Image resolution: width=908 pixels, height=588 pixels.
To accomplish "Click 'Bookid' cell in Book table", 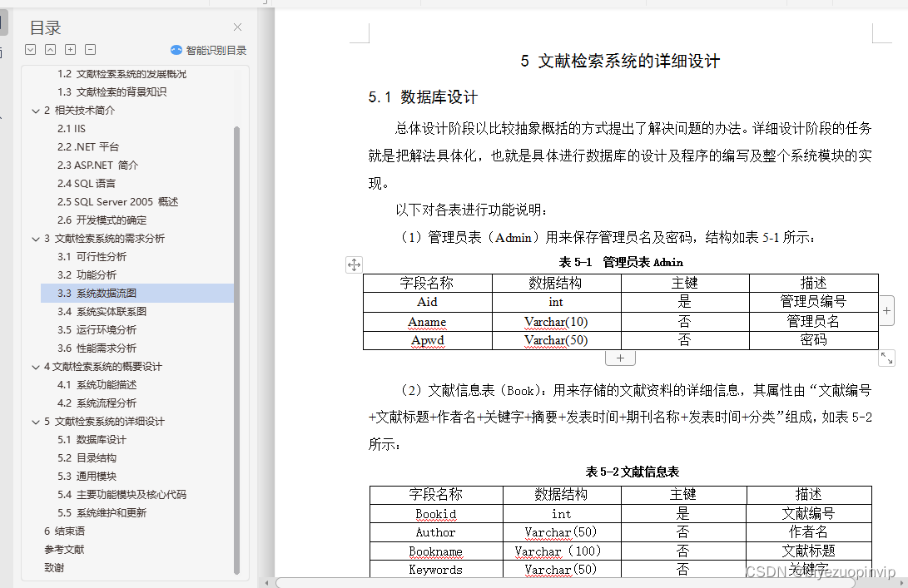I will [x=436, y=514].
